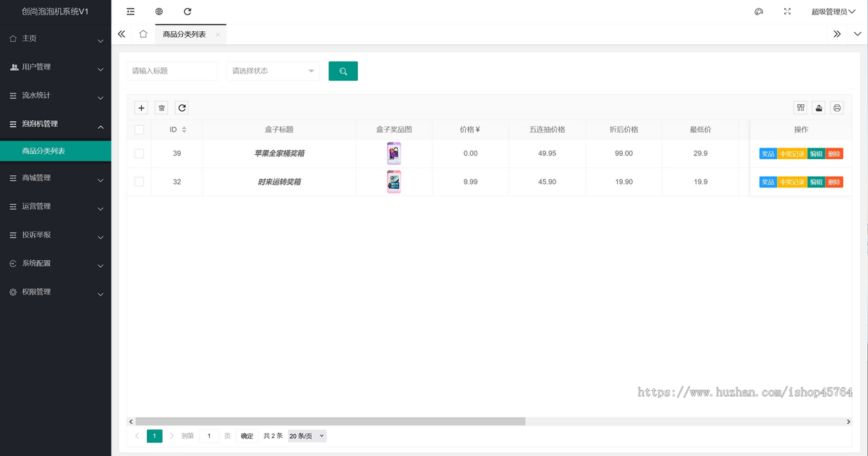The image size is (868, 456).
Task: Click 编辑 for the ID 39 row
Action: pos(816,153)
